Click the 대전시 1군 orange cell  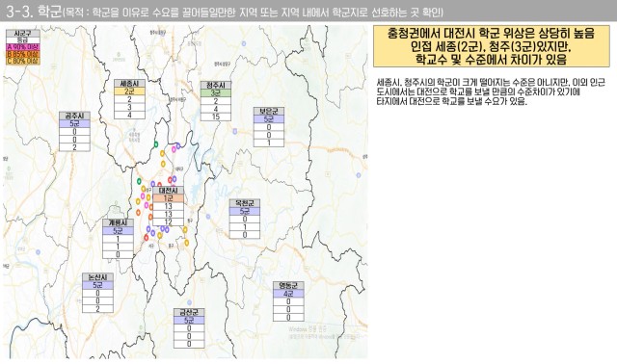[169, 198]
